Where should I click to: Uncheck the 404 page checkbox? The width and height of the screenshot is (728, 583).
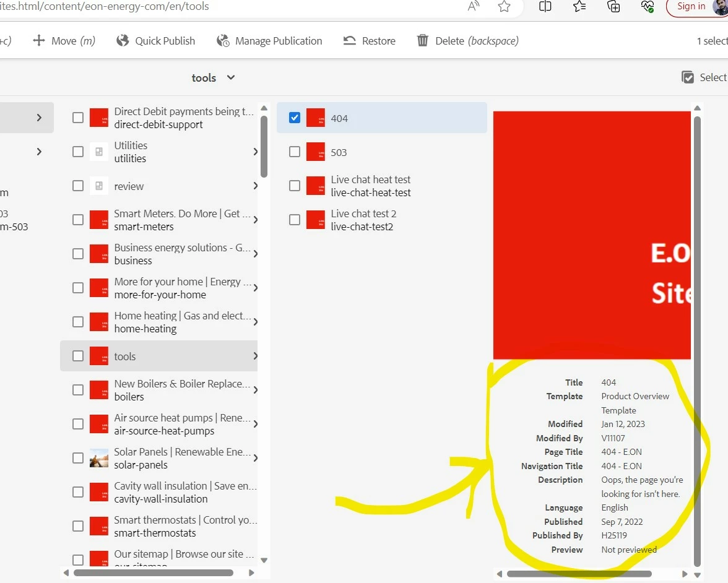(x=295, y=118)
